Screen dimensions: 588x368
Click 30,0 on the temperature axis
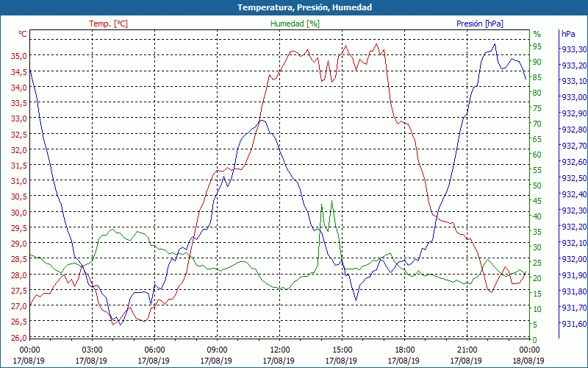[18, 213]
